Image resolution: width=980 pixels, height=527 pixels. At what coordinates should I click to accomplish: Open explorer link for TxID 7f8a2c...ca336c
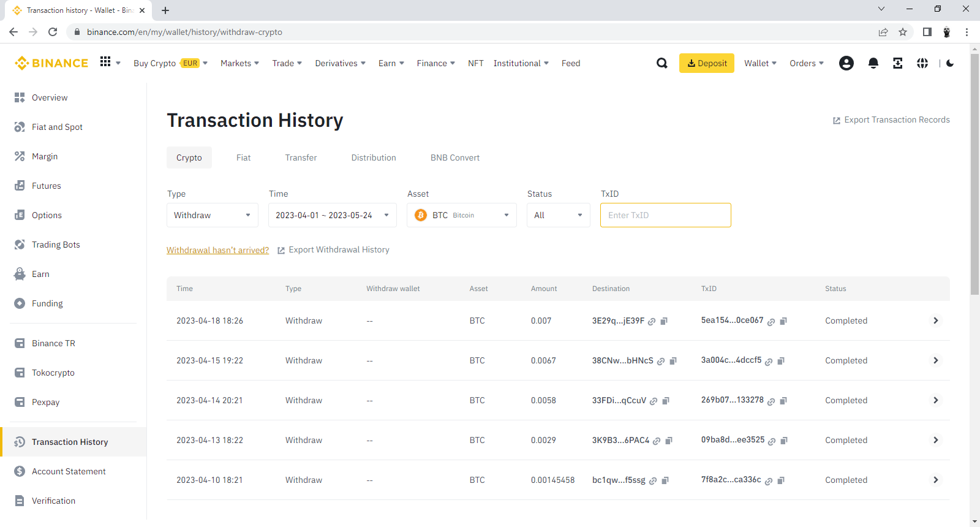pos(769,480)
